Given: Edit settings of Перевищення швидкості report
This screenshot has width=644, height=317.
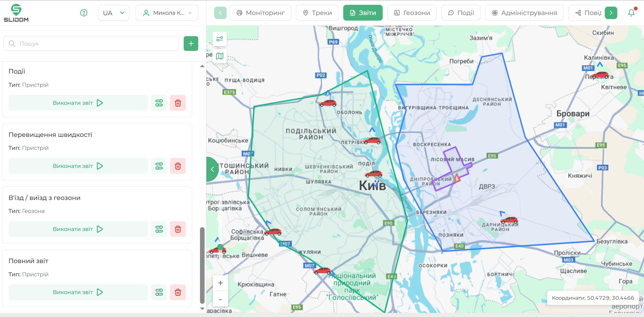Looking at the screenshot, I should point(159,166).
